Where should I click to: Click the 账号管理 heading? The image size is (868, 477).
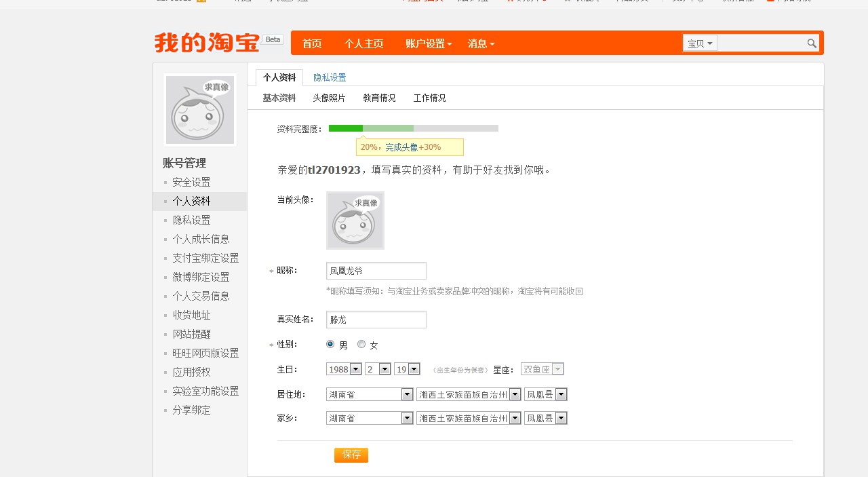[184, 163]
